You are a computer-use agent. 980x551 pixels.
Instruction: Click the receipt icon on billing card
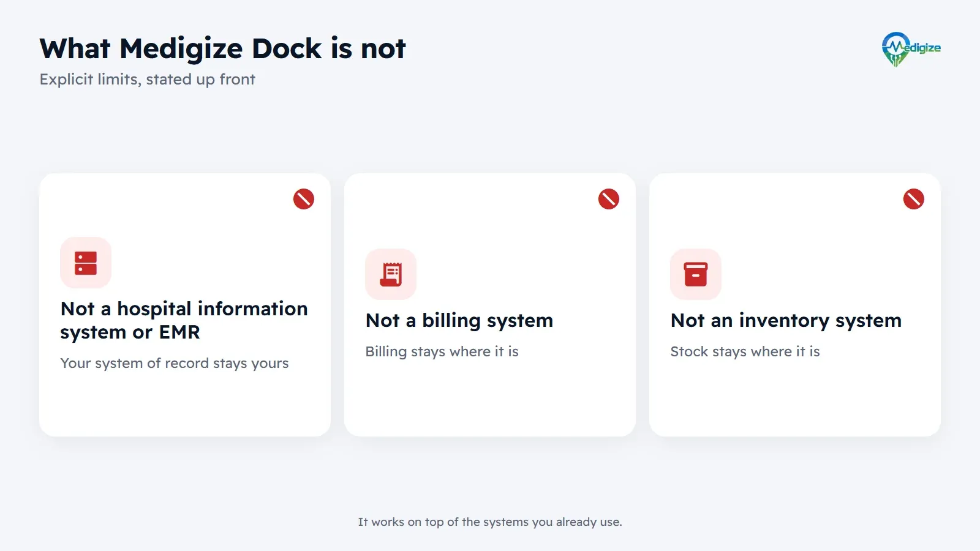(x=391, y=274)
